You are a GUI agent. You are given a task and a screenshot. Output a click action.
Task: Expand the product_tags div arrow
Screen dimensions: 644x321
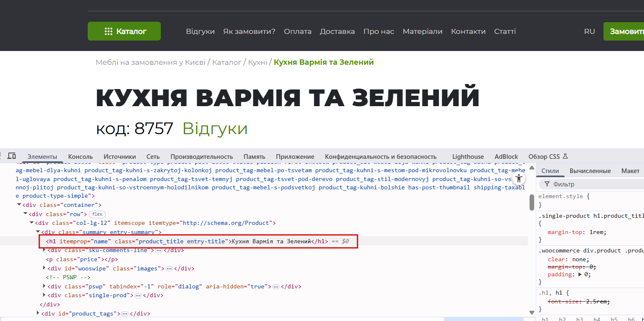tap(38, 313)
